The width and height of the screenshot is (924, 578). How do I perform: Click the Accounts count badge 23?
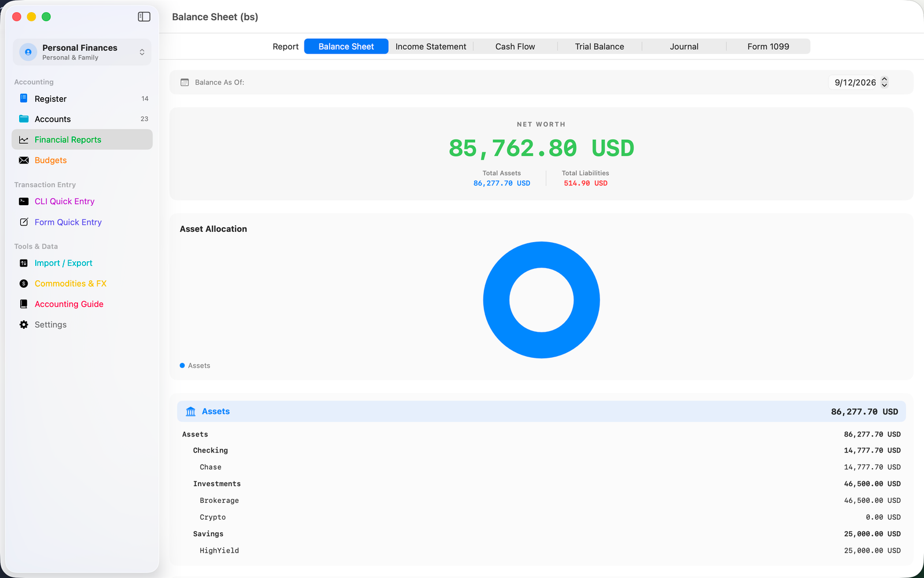click(144, 118)
